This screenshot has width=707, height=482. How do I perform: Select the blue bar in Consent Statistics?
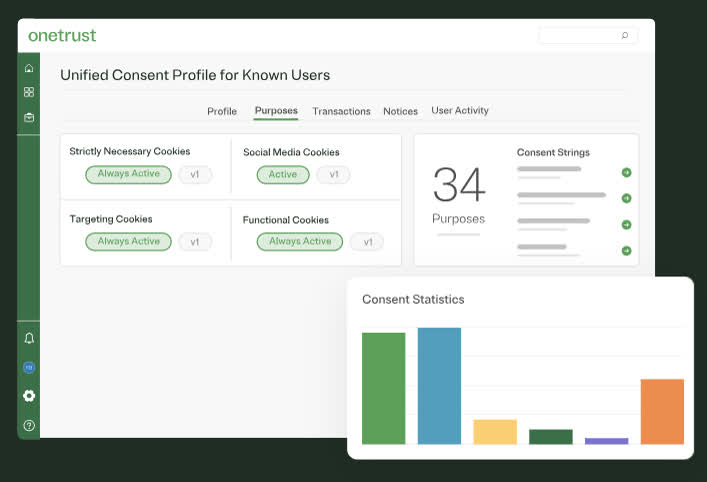point(440,386)
